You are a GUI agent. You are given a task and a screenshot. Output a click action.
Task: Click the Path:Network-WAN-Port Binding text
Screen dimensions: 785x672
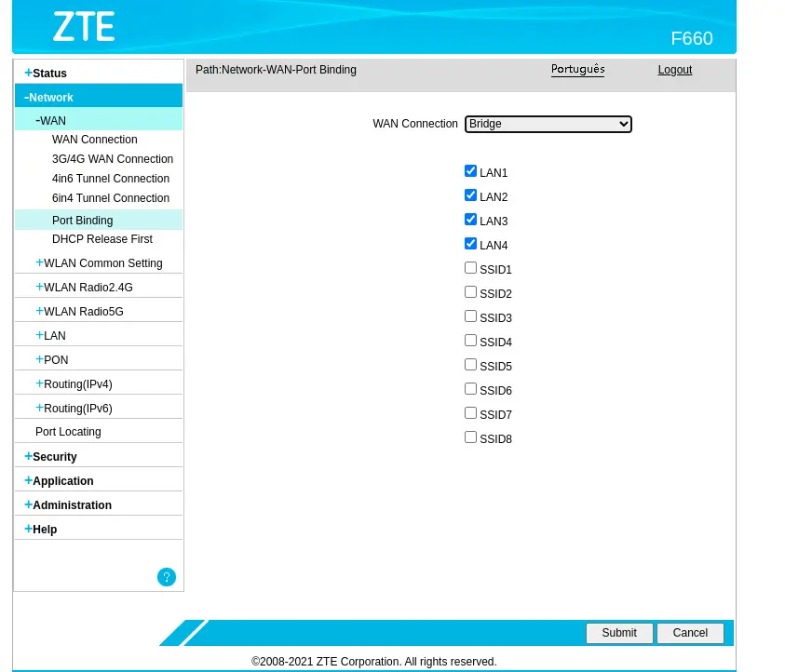276,70
